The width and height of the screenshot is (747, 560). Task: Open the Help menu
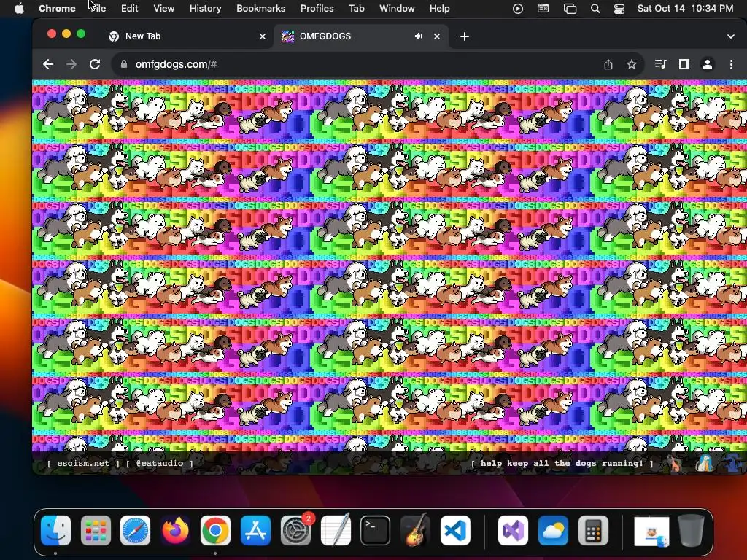(x=439, y=9)
